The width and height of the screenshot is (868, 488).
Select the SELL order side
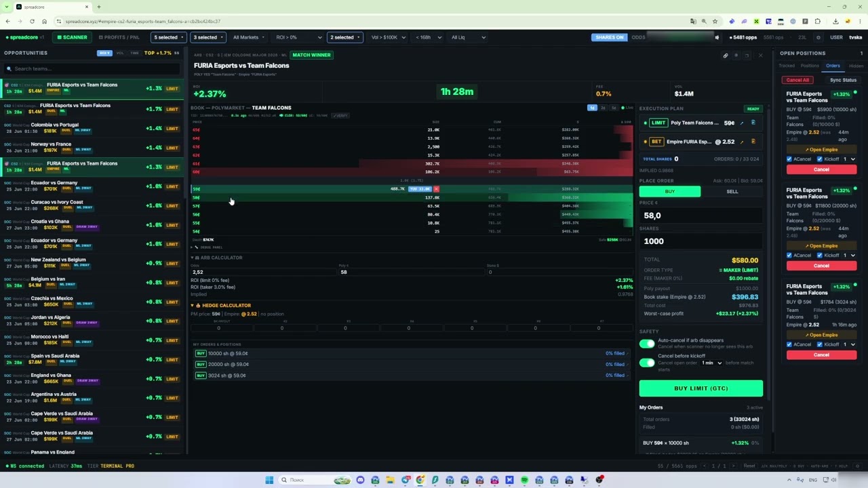[x=732, y=192]
